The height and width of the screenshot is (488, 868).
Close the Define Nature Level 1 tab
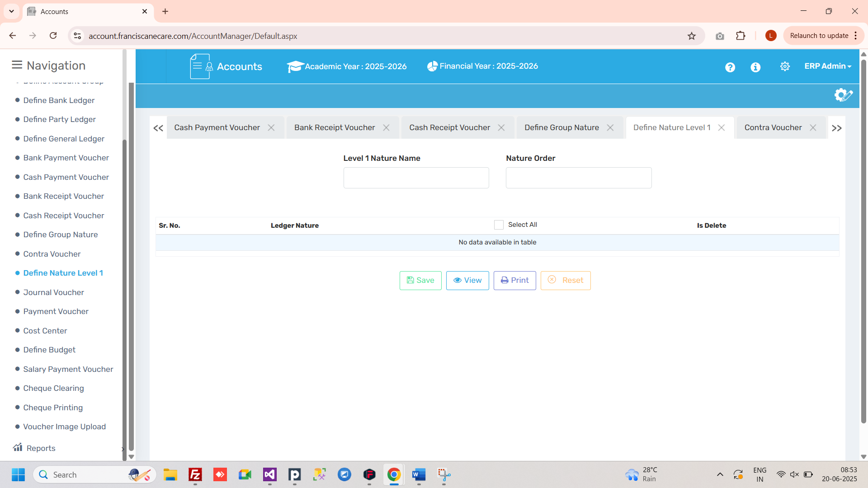point(722,128)
